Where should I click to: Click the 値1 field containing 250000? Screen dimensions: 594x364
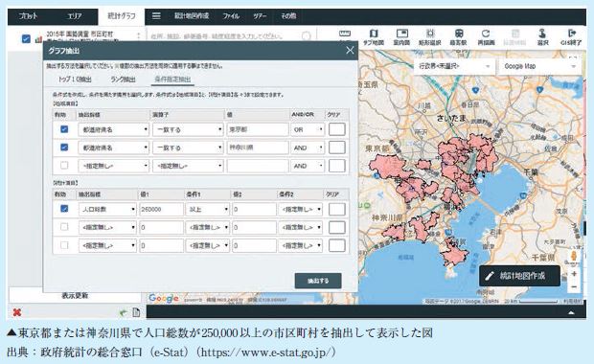161,209
